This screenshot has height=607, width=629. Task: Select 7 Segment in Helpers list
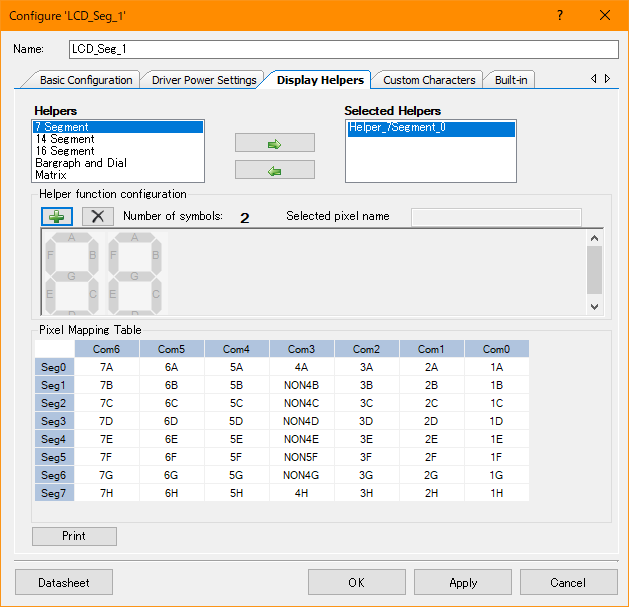tap(118, 127)
